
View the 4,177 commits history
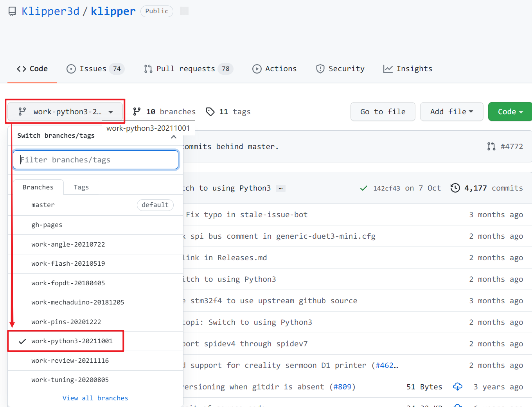point(487,188)
